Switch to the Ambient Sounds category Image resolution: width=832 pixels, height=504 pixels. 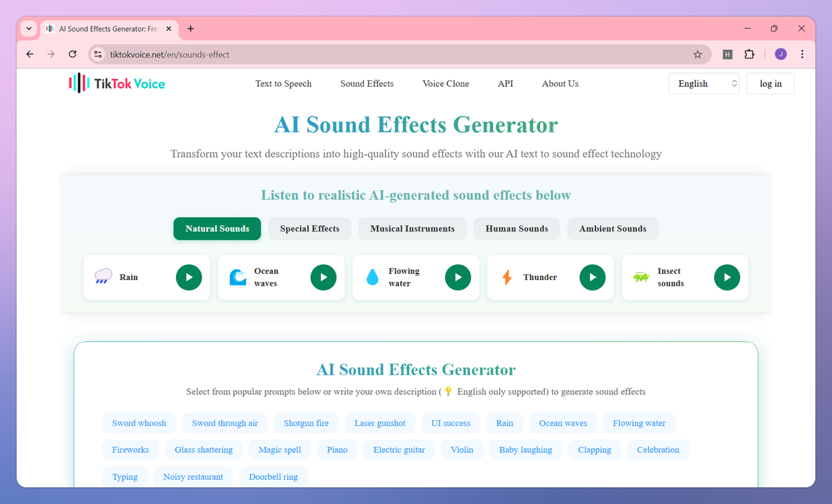(613, 228)
